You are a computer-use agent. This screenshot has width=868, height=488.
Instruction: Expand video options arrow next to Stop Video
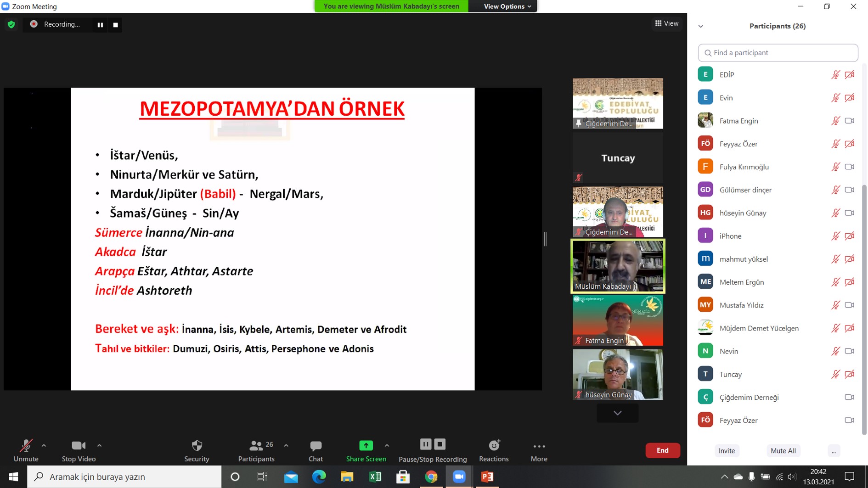pyautogui.click(x=99, y=445)
